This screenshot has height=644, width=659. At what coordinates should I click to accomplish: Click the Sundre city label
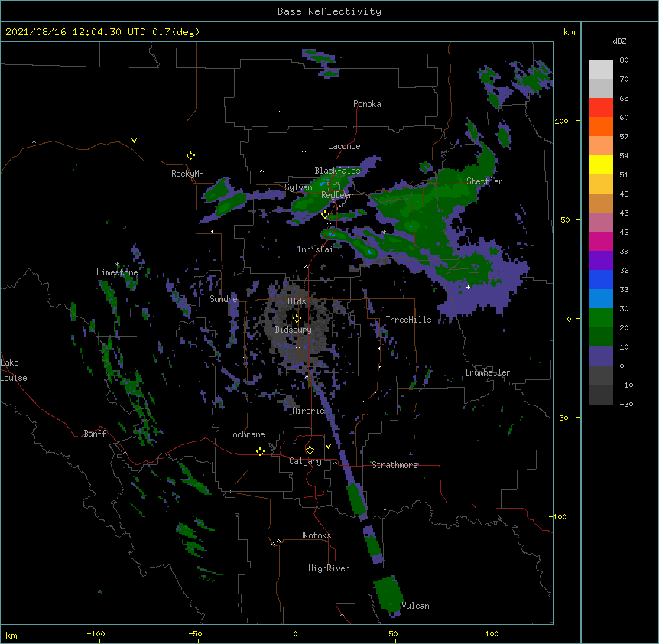pos(223,299)
